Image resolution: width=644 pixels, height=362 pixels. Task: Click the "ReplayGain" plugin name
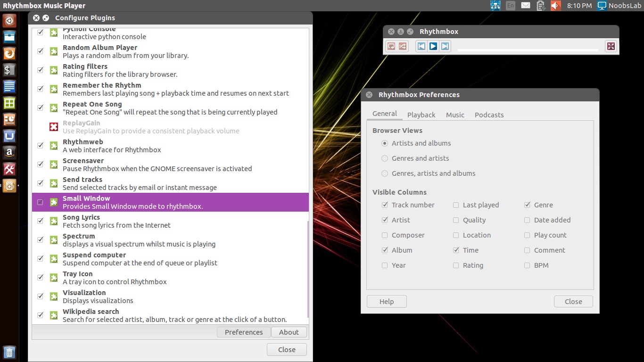81,123
